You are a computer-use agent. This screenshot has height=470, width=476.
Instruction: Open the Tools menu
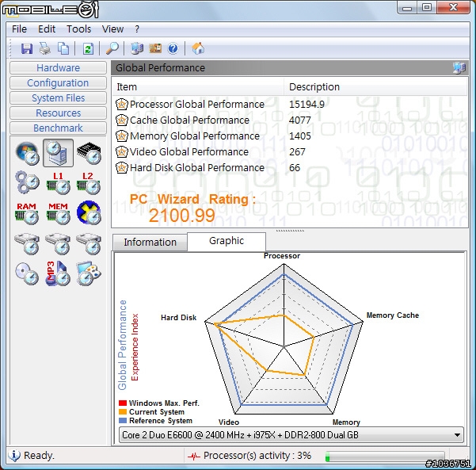pyautogui.click(x=78, y=29)
